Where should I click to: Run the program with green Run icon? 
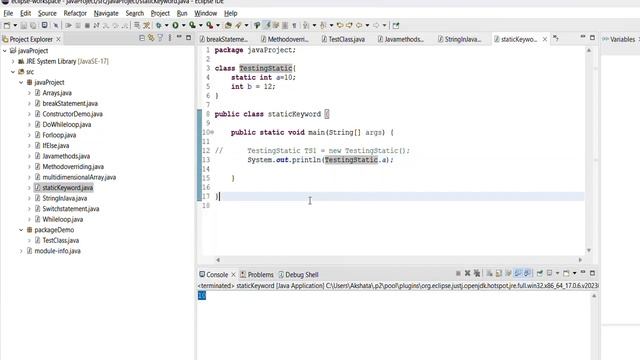click(175, 25)
